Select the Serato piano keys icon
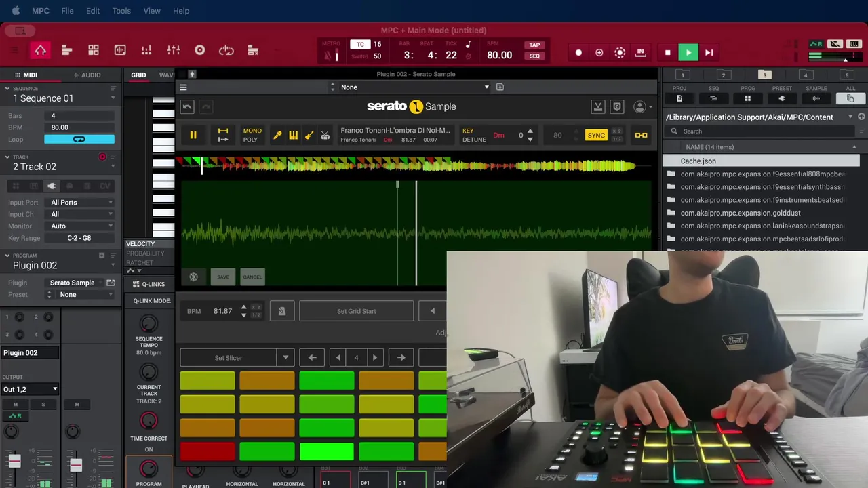This screenshot has height=488, width=868. tap(293, 135)
